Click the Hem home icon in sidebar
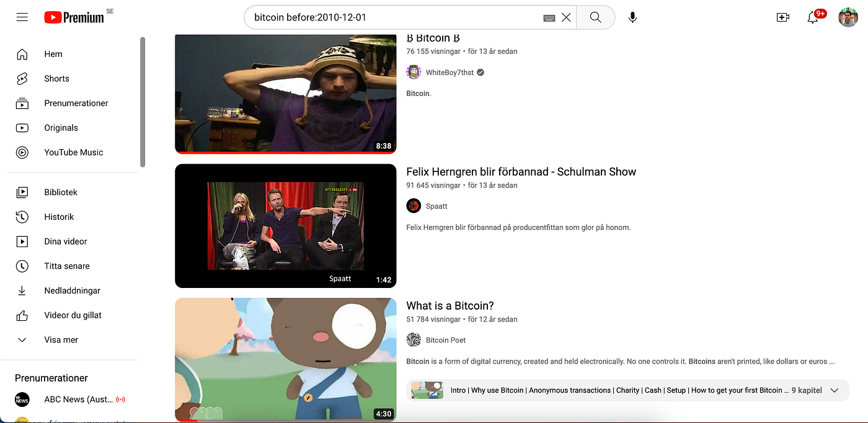 22,54
